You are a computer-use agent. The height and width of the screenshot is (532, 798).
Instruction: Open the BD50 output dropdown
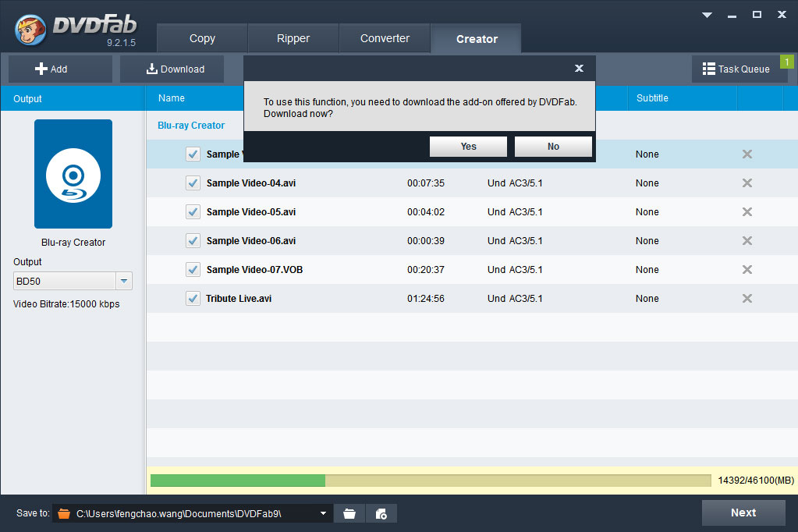pyautogui.click(x=124, y=281)
